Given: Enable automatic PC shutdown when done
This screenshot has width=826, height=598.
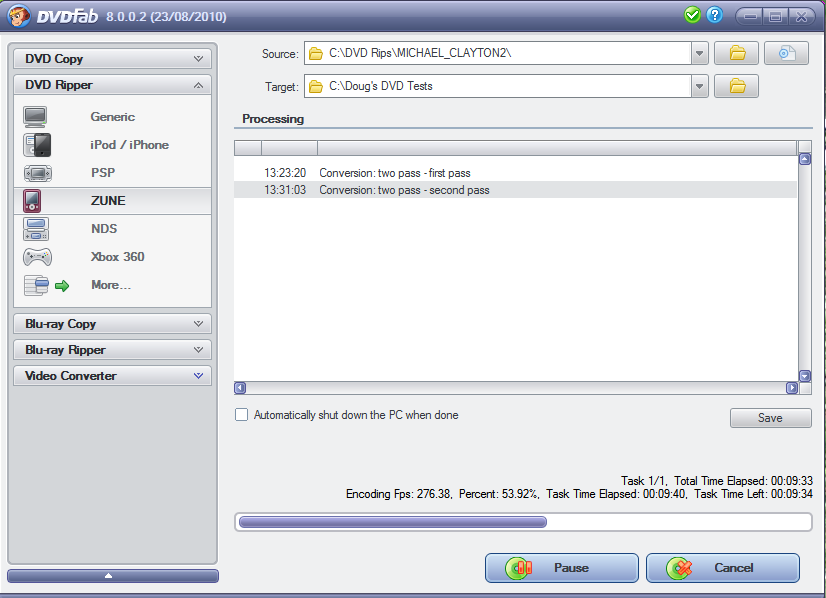Looking at the screenshot, I should 241,415.
